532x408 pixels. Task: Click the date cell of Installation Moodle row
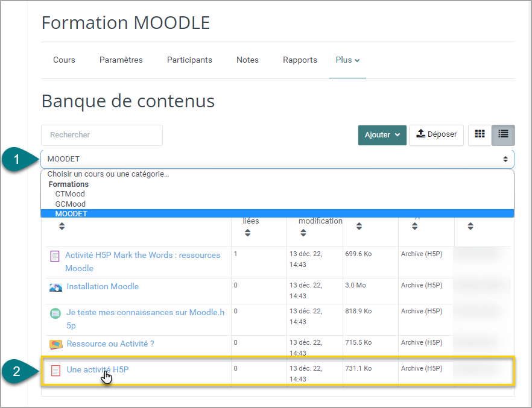coord(306,290)
